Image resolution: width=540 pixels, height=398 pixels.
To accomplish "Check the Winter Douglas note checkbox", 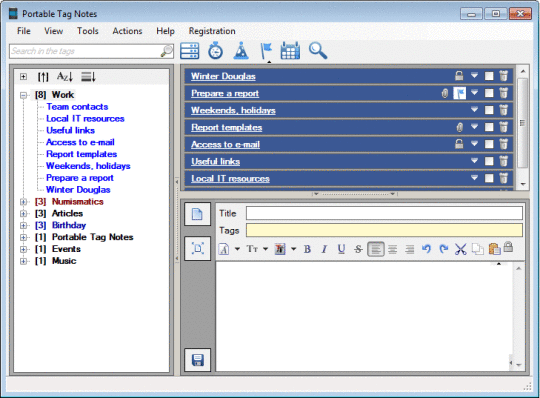I will pos(489,76).
